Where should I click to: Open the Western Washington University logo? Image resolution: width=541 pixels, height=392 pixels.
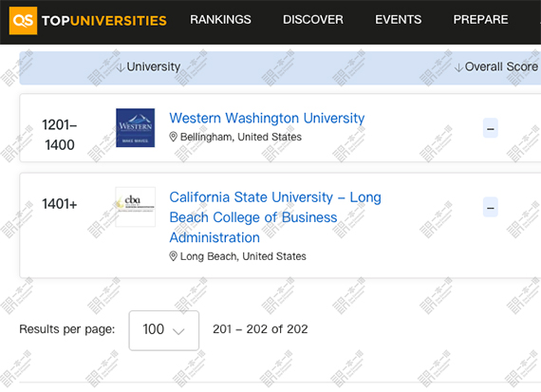tap(135, 128)
